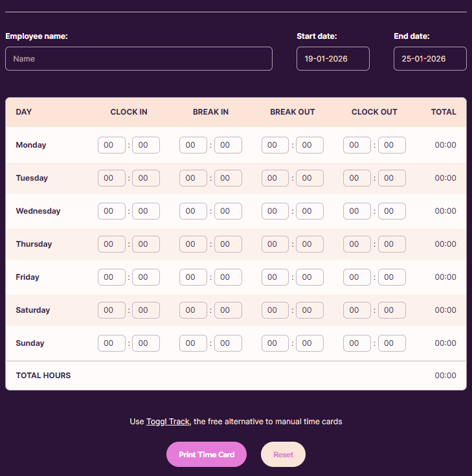The width and height of the screenshot is (472, 476).
Task: Click Friday Clock Out minutes field
Action: pyautogui.click(x=392, y=277)
